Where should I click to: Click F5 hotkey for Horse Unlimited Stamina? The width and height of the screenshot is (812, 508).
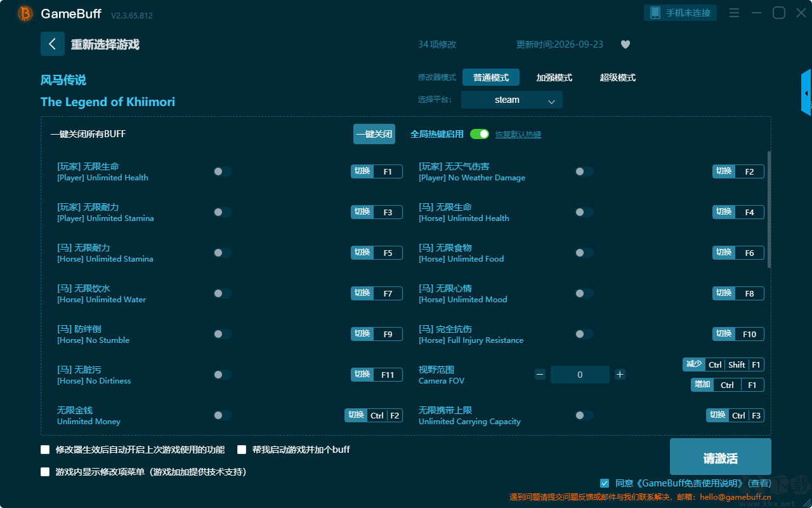[377, 253]
